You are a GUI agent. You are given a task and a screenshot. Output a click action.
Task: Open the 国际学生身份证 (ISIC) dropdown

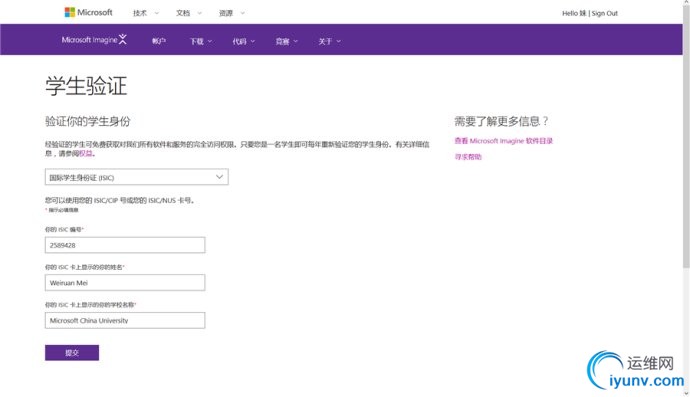coord(136,177)
